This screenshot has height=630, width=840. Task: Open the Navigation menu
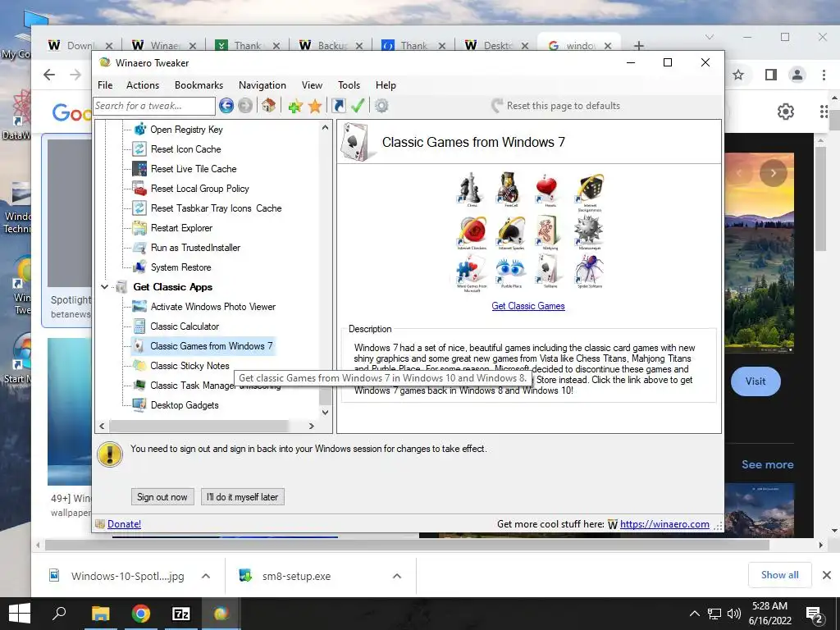click(x=262, y=85)
